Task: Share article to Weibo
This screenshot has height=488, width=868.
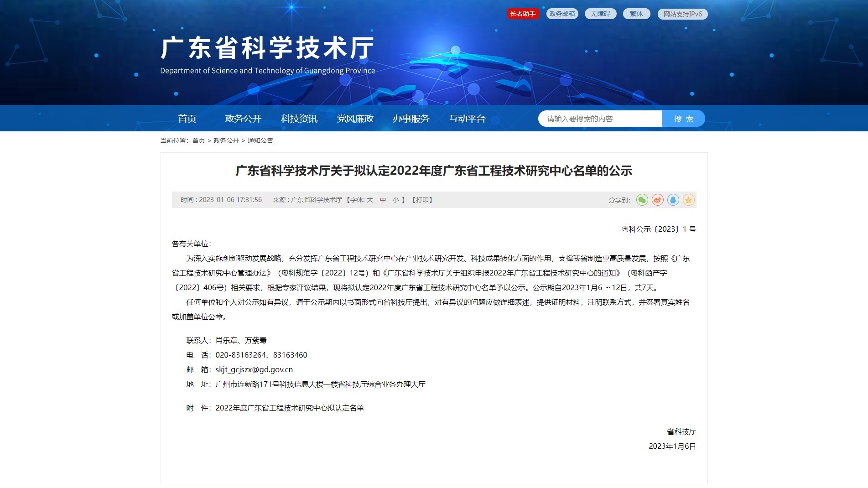Action: coord(657,200)
